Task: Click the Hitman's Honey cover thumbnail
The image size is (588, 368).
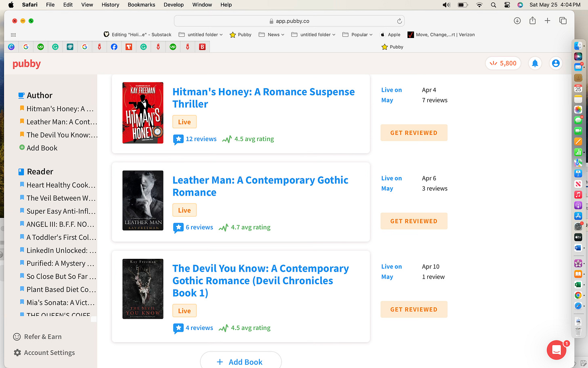Action: pos(143,113)
